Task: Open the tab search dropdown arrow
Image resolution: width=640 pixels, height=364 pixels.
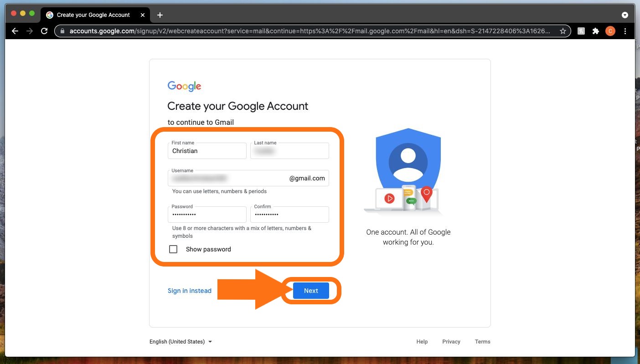Action: (625, 15)
